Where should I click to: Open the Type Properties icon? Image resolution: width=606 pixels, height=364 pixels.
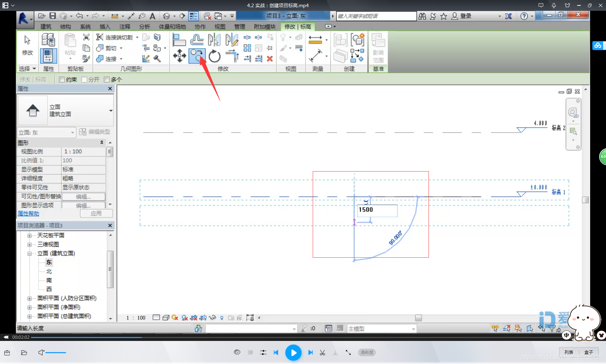48,40
